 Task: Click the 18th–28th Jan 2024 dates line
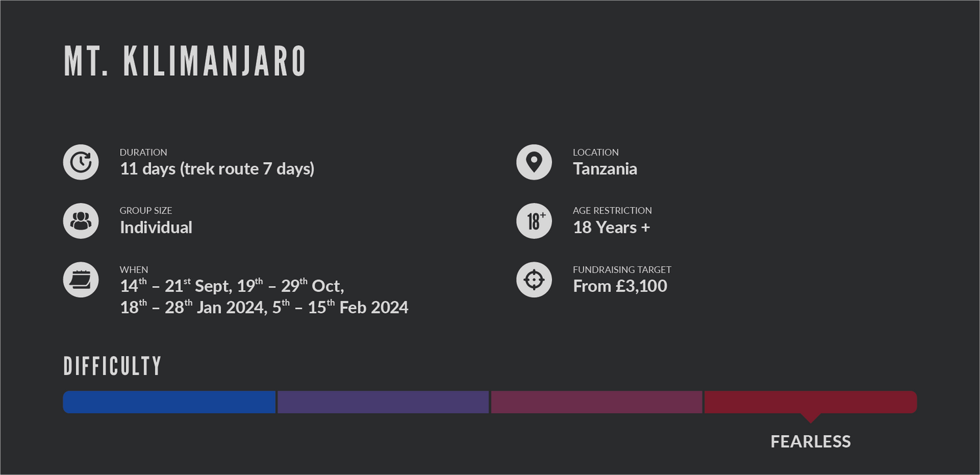tap(264, 307)
